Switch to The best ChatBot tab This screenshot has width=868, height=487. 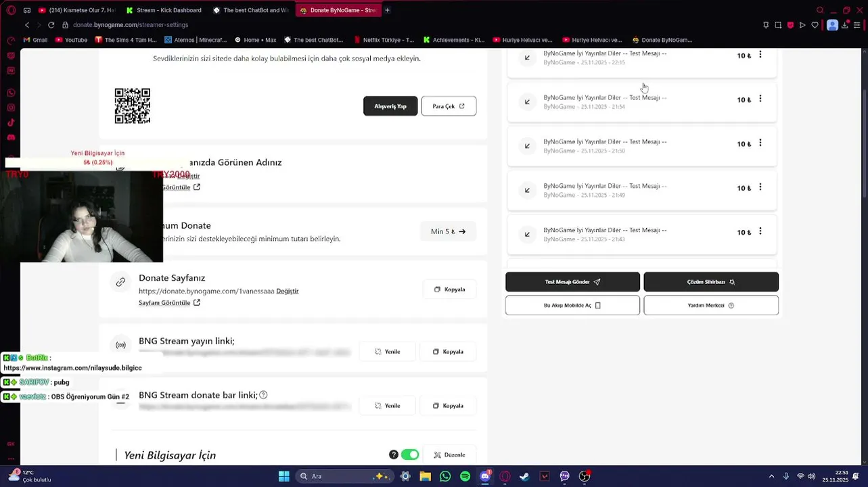click(251, 10)
